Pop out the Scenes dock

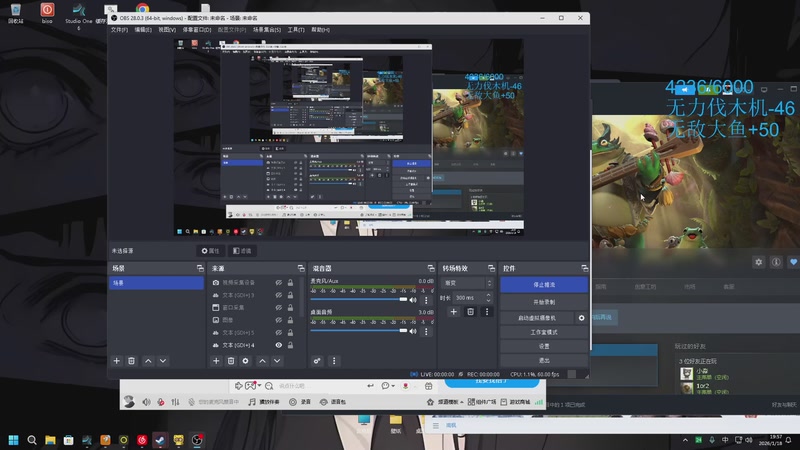200,268
